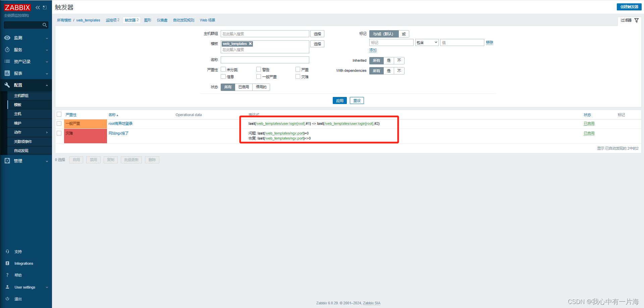Expand the 管理 menu chevron

(47, 161)
